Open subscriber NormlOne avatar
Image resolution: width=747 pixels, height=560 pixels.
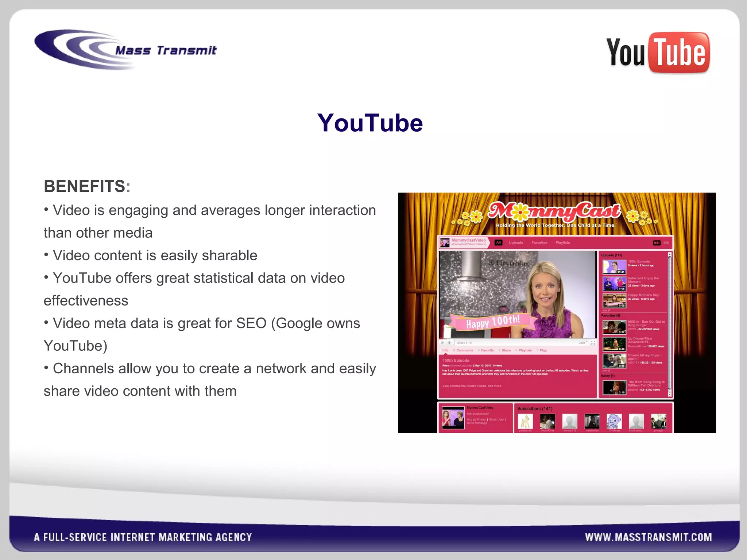click(x=547, y=421)
